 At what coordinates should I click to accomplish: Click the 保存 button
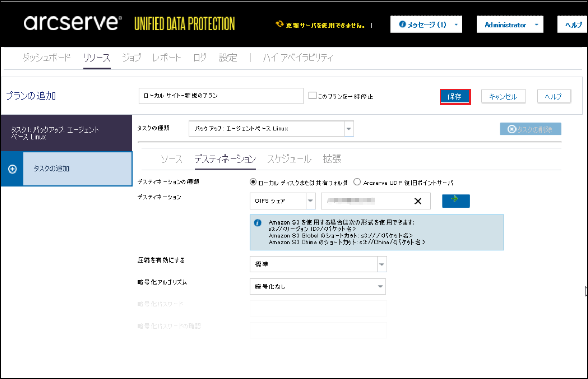coord(455,97)
